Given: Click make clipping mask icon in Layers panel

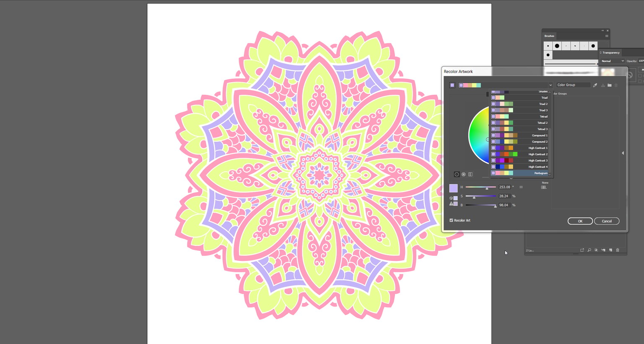Looking at the screenshot, I should pyautogui.click(x=596, y=250).
